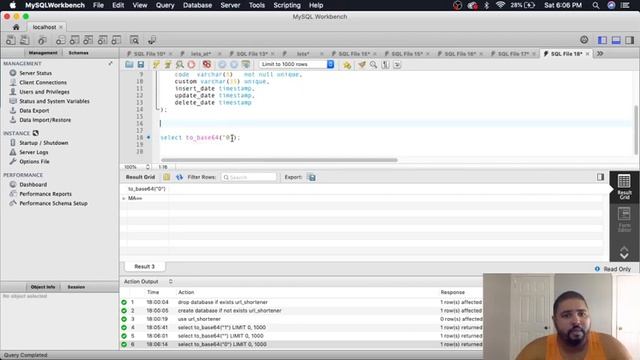Open a script file in this editor

click(x=129, y=64)
